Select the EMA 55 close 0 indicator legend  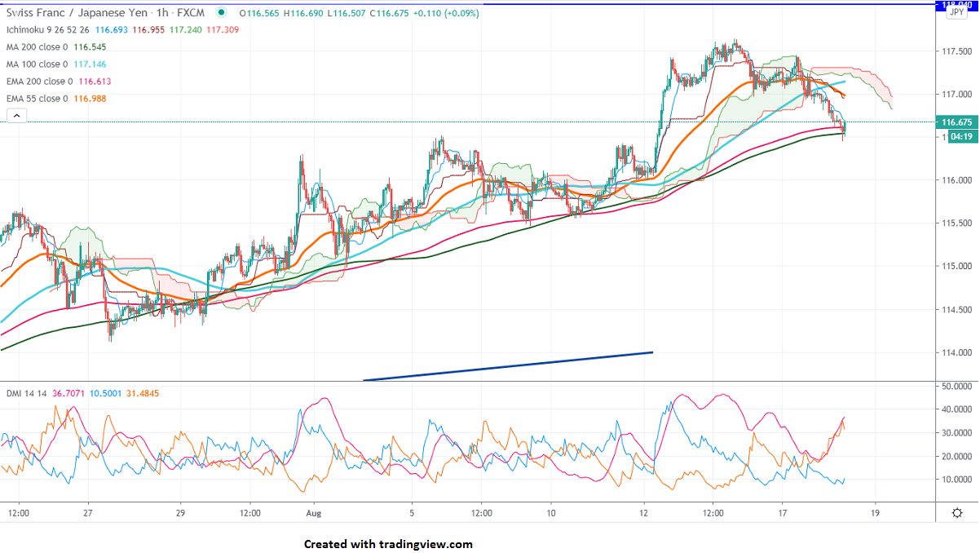click(39, 98)
